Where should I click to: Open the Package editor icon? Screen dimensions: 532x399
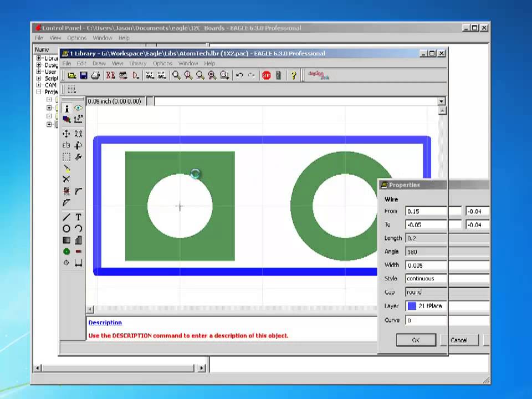(123, 75)
